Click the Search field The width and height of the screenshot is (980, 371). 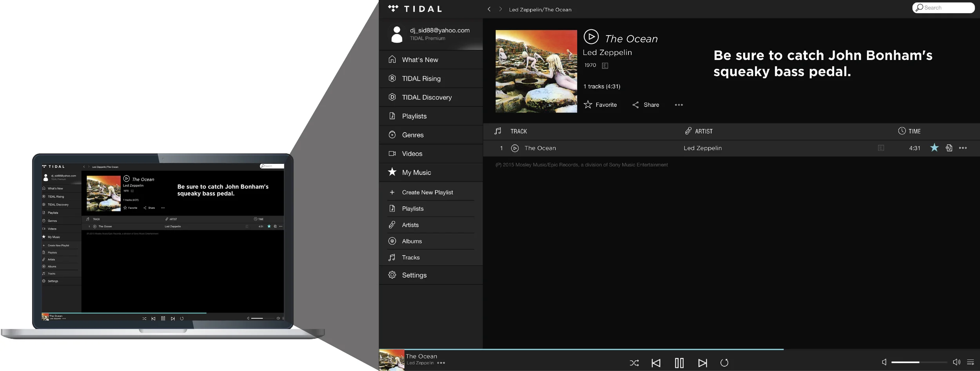[943, 7]
